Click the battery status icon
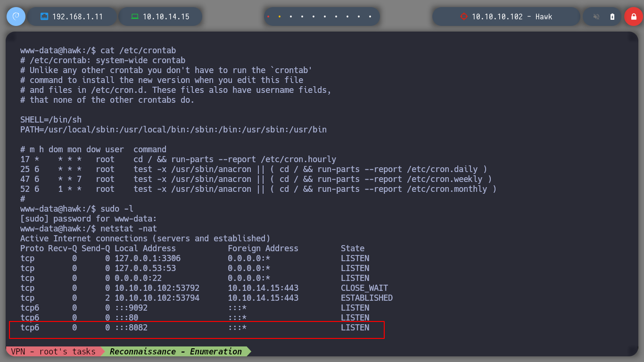 click(x=612, y=16)
